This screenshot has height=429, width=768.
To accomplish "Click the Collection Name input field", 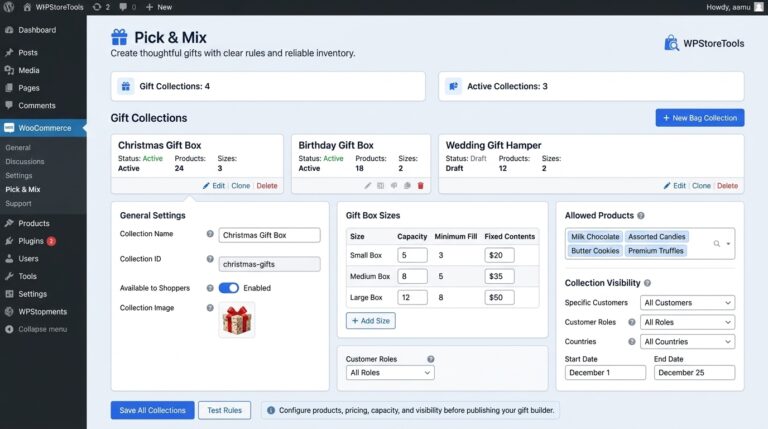I will coord(269,235).
